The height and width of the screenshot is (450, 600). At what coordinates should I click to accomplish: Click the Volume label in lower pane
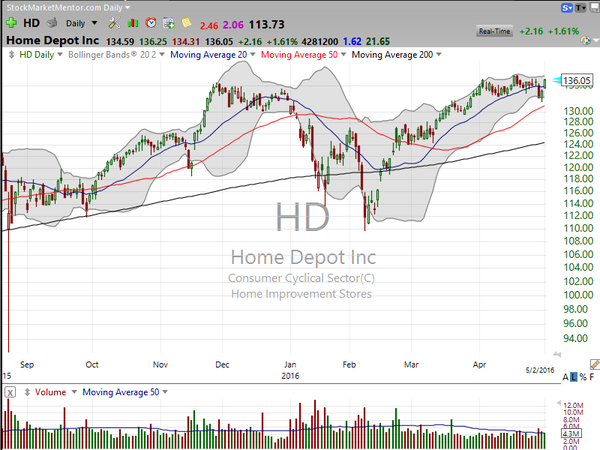(x=51, y=392)
